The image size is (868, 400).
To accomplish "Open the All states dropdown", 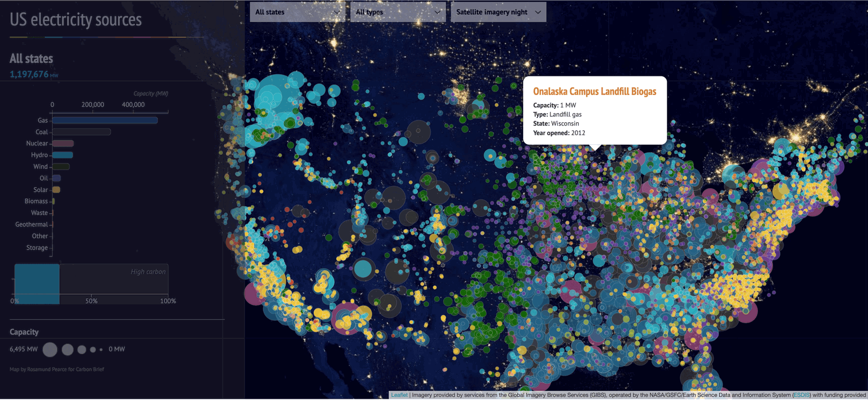I will [x=298, y=11].
